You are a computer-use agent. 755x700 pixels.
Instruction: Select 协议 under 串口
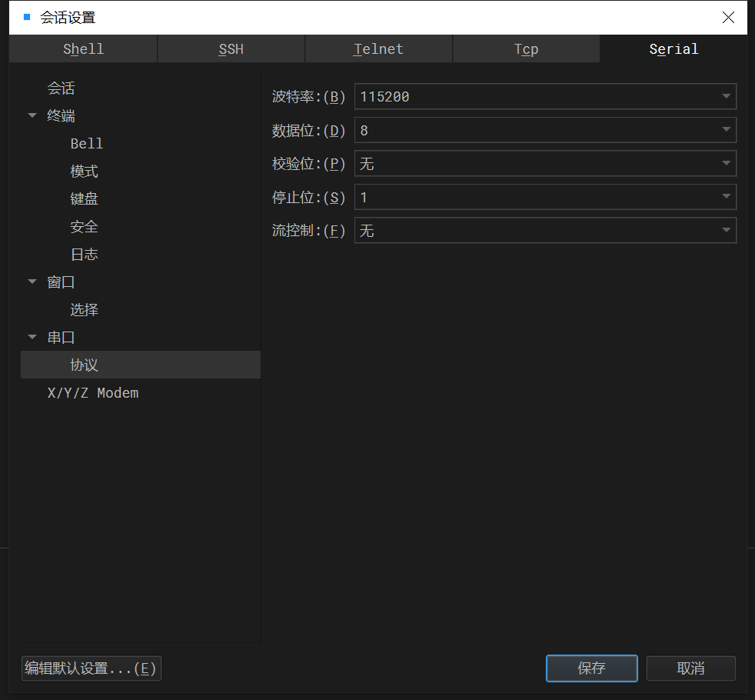coord(141,365)
